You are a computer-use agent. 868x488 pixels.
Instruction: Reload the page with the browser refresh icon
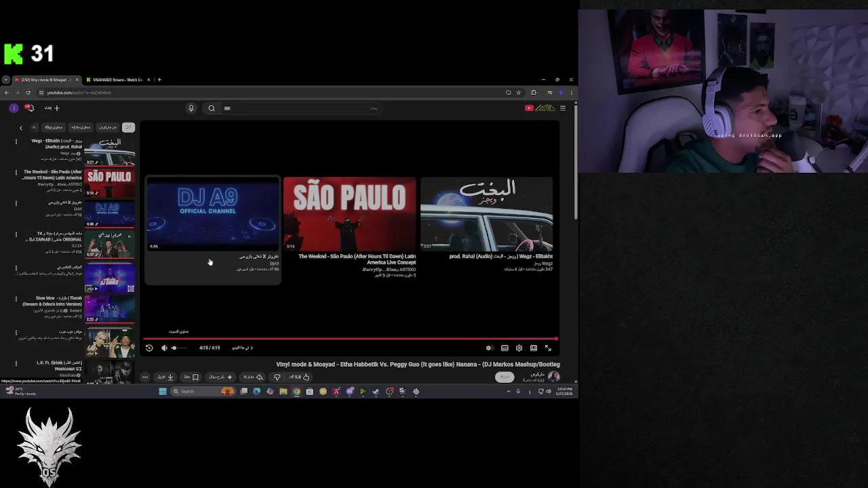(x=28, y=92)
